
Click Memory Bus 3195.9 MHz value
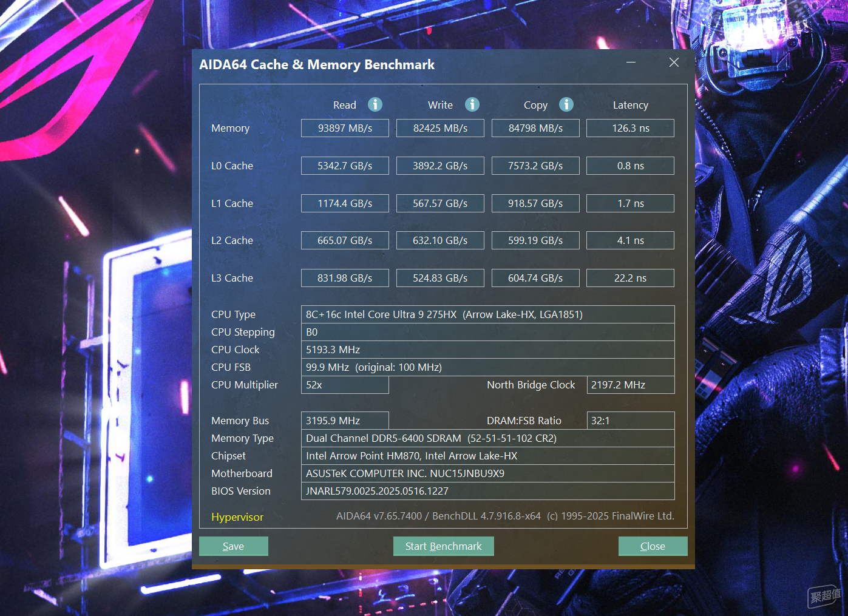pyautogui.click(x=345, y=421)
